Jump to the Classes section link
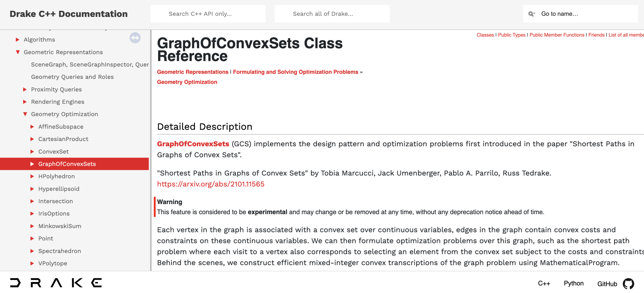 (485, 35)
